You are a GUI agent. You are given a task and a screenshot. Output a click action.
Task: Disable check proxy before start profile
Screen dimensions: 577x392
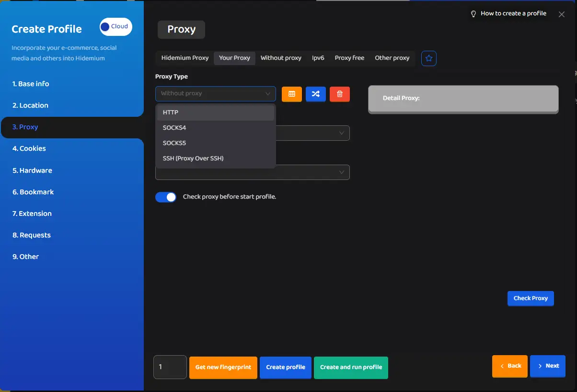point(166,197)
